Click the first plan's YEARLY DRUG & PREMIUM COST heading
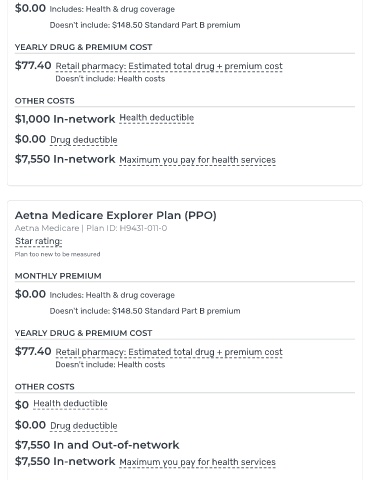Viewport: 370px width, 480px height. pos(83,47)
